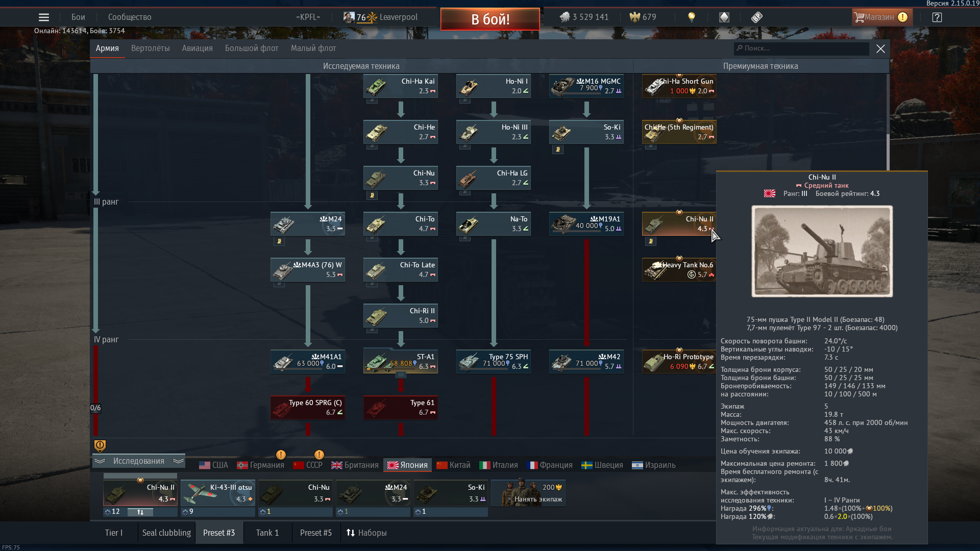Viewport: 980px width, 551px height.
Task: Open the hamburger main menu
Action: pos(44,17)
